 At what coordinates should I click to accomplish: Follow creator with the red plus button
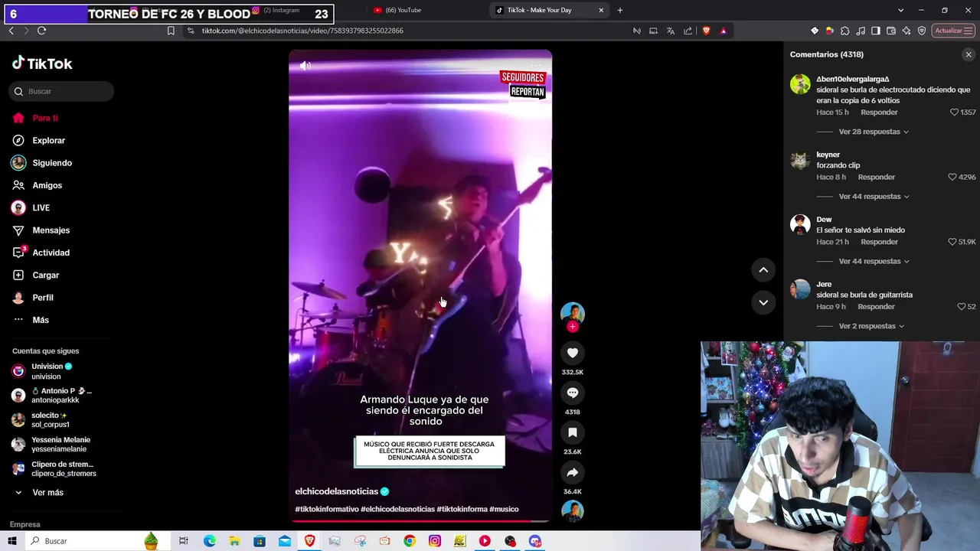point(572,327)
